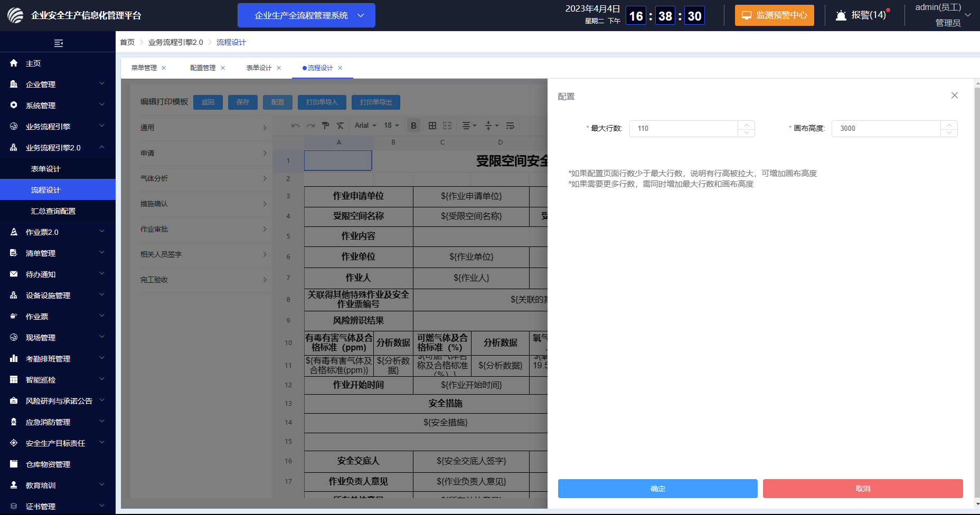980x515 pixels.
Task: Open 流程设计 submenu item
Action: [x=58, y=189]
